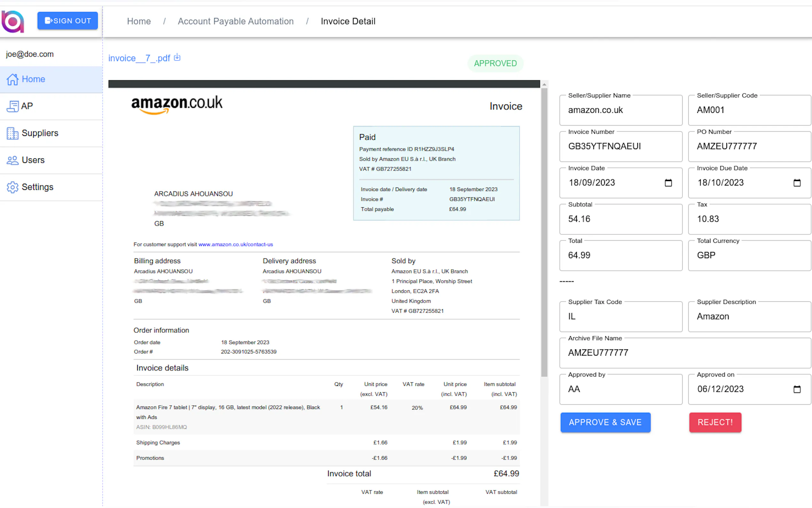812x508 pixels.
Task: Click the Seller/Supplier Code field
Action: (749, 110)
